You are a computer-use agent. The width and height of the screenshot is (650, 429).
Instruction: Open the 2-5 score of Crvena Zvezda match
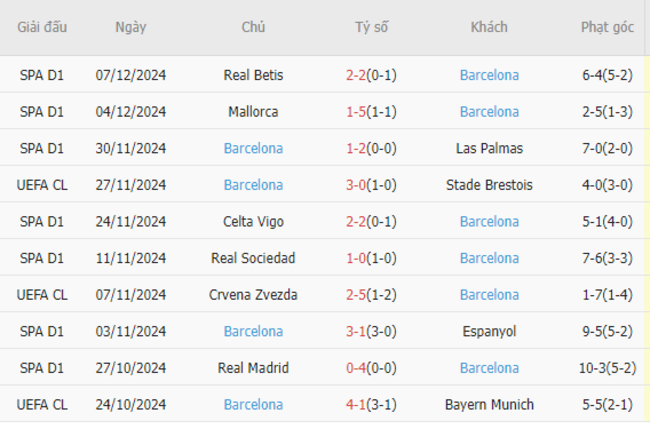[356, 294]
